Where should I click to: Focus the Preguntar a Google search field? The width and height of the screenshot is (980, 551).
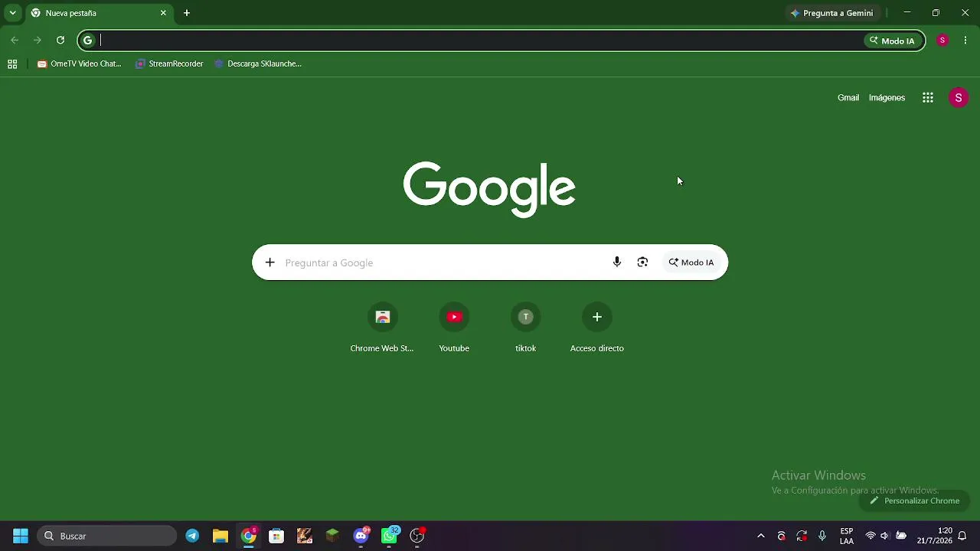pyautogui.click(x=443, y=262)
